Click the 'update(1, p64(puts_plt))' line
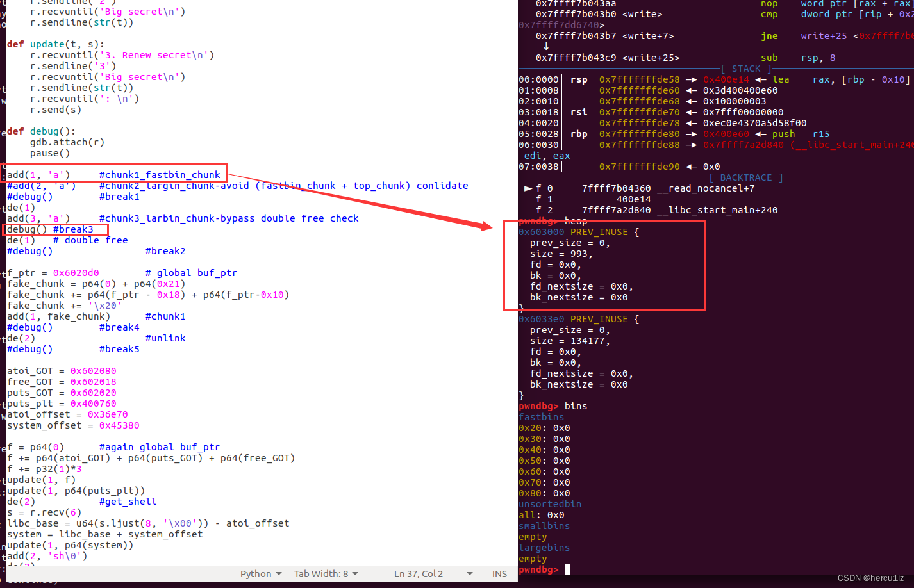The height and width of the screenshot is (588, 914). [76, 491]
